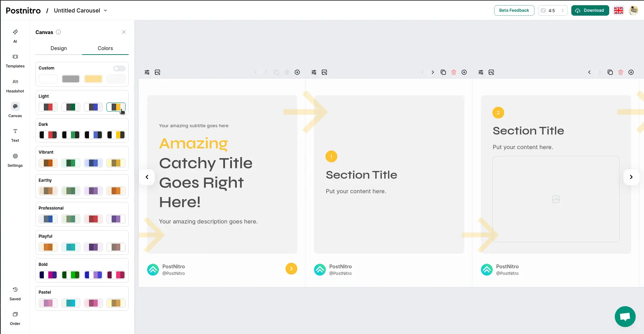
Task: Switch to the Design tab
Action: pos(58,48)
